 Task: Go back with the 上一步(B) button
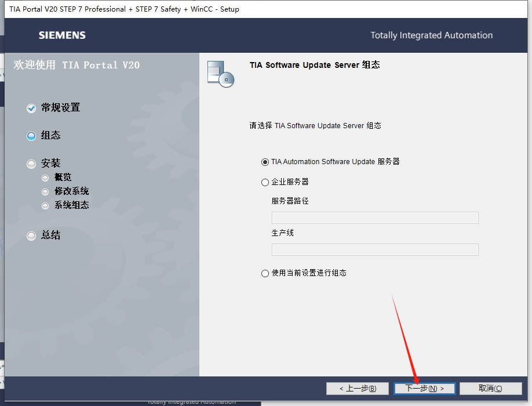(x=357, y=389)
